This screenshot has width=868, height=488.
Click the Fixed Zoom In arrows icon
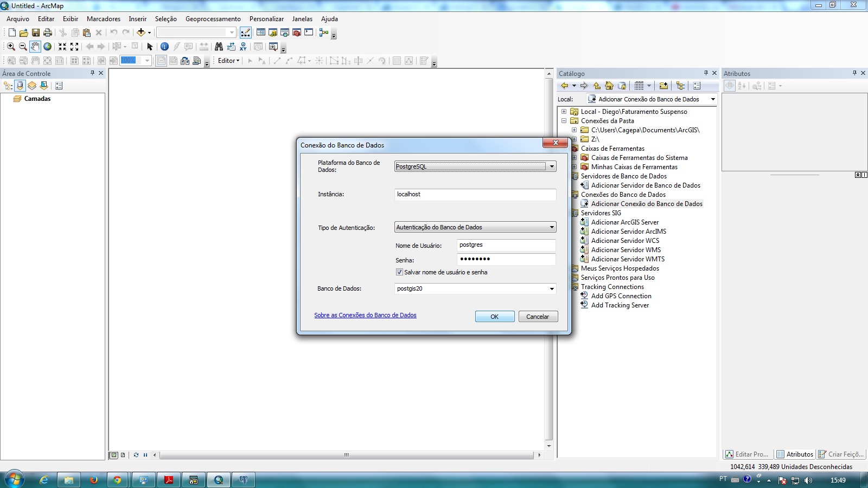(62, 47)
